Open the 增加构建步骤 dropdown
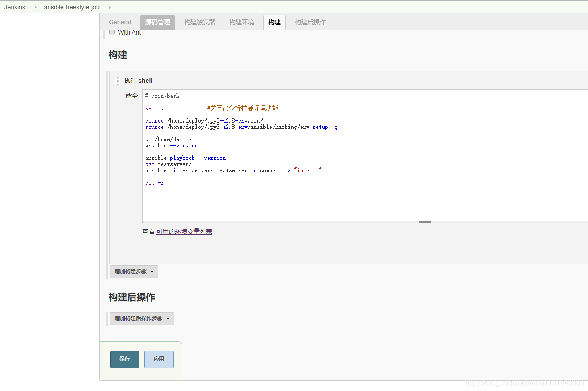The height and width of the screenshot is (391, 588). click(134, 271)
